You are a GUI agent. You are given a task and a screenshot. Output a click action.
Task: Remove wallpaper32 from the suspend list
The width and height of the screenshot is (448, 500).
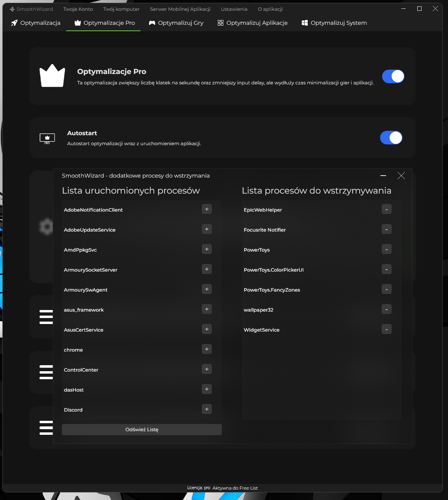point(386,309)
